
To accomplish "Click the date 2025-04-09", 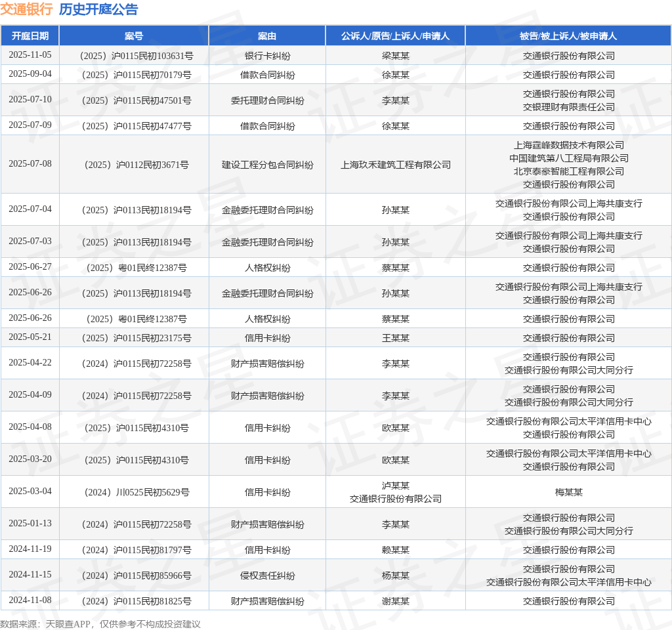I will point(30,394).
